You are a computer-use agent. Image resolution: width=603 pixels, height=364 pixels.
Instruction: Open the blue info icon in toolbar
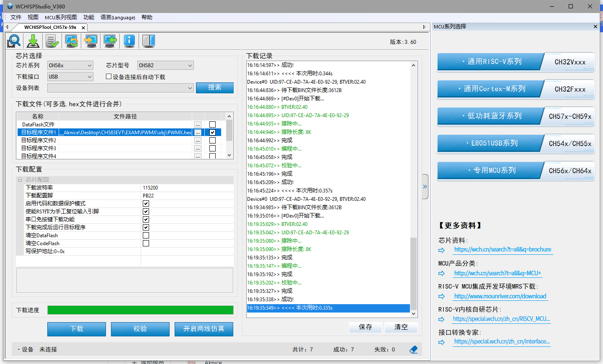129,41
